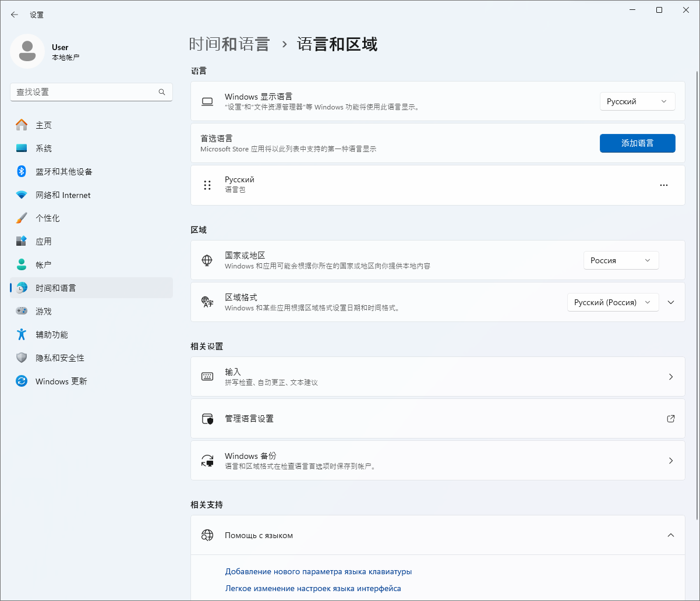Click the back arrow in title bar

(x=15, y=15)
